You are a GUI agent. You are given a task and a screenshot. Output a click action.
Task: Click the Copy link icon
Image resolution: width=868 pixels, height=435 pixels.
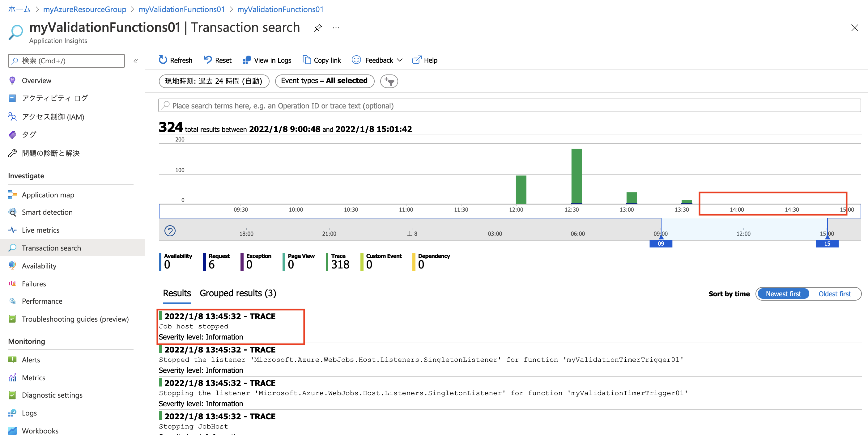pos(306,60)
